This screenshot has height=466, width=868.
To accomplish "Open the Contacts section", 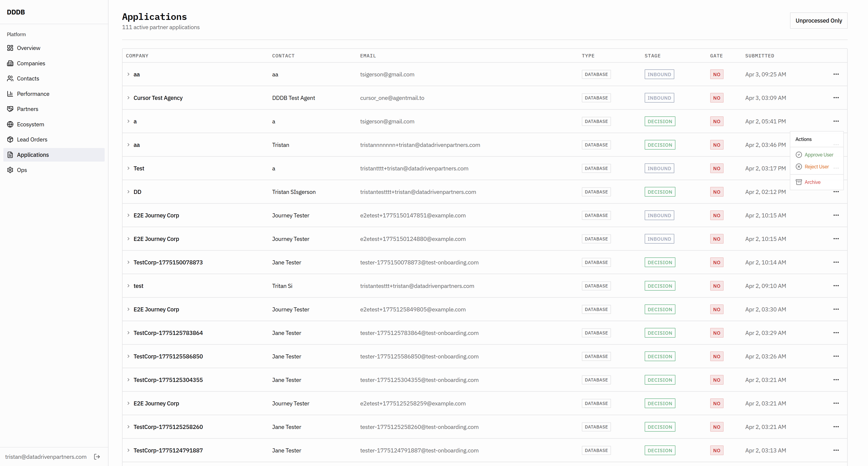I will click(x=28, y=78).
